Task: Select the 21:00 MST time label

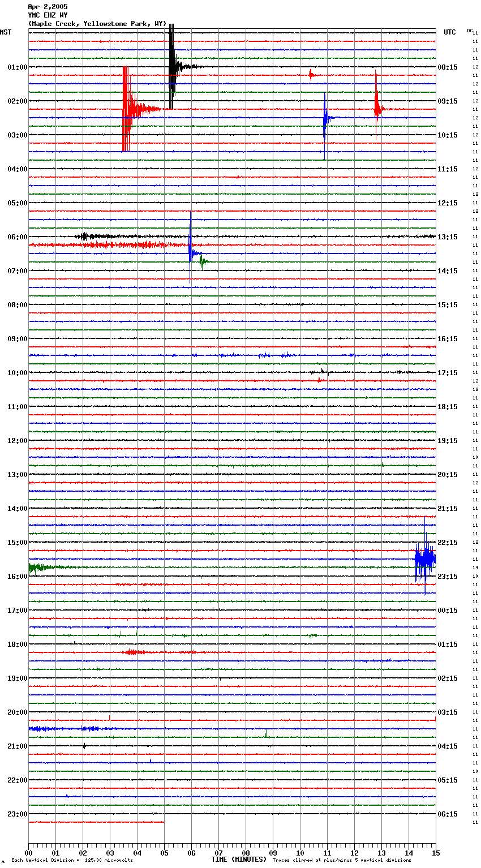Action: click(18, 746)
